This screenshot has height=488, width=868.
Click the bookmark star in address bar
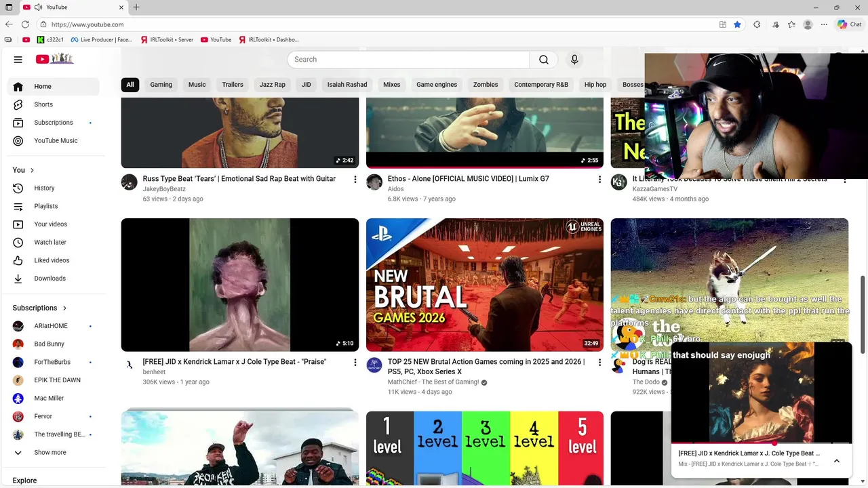pyautogui.click(x=737, y=24)
